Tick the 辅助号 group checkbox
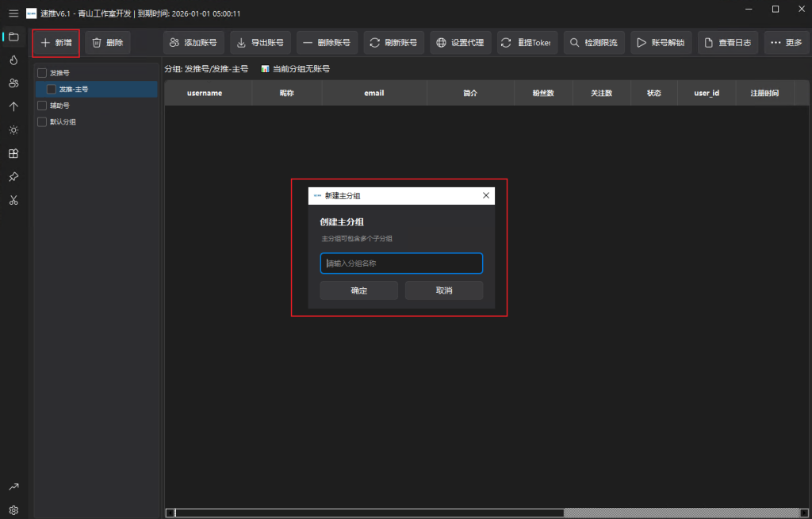 pos(42,106)
